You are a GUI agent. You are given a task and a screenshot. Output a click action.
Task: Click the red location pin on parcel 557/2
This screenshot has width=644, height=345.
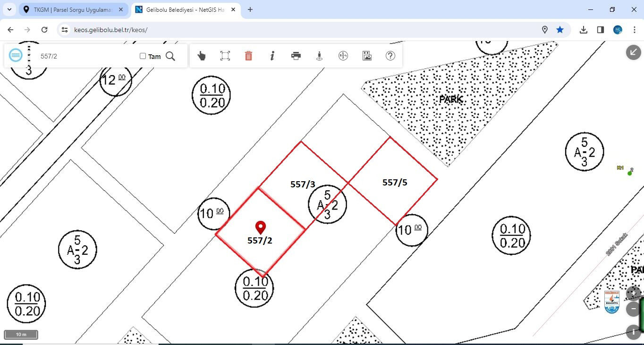coord(260,227)
